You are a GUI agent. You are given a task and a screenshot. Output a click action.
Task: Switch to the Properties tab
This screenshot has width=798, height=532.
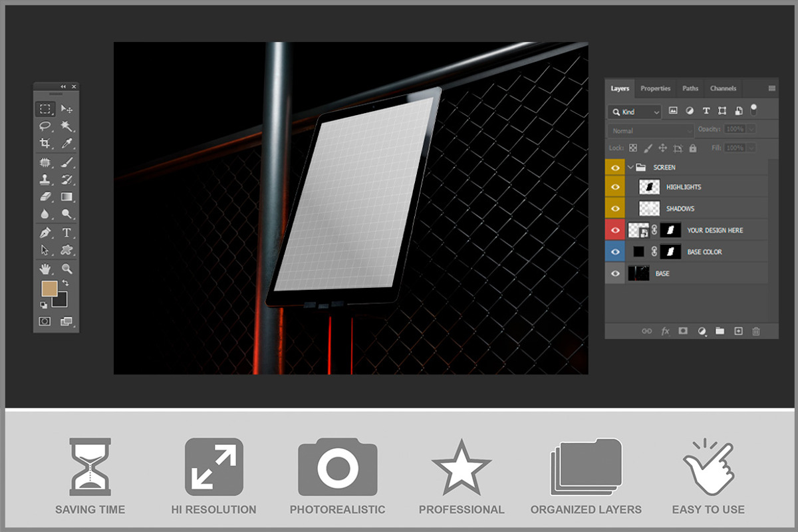[x=656, y=88]
